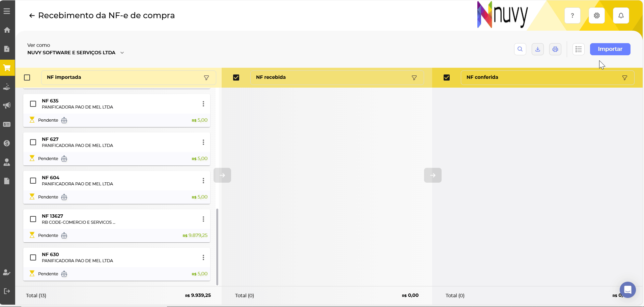Click the search magnifier icon
This screenshot has height=307, width=644.
[x=520, y=49]
